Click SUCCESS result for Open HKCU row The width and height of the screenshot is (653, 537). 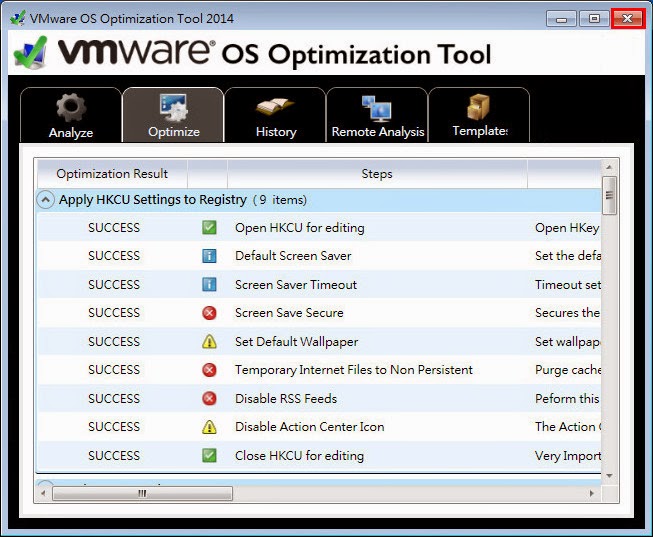114,228
